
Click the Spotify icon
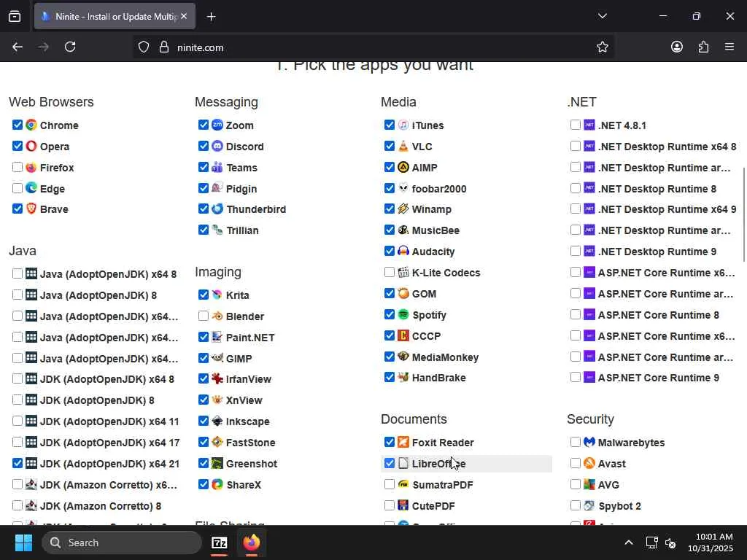click(403, 314)
